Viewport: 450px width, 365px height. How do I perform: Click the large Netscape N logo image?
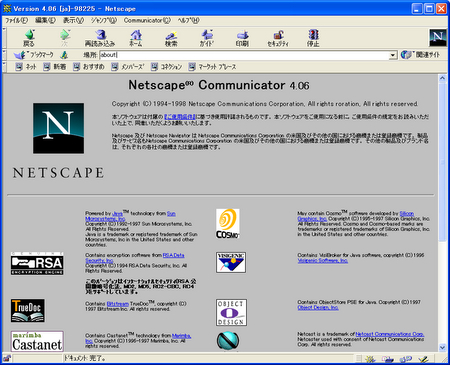(x=58, y=128)
